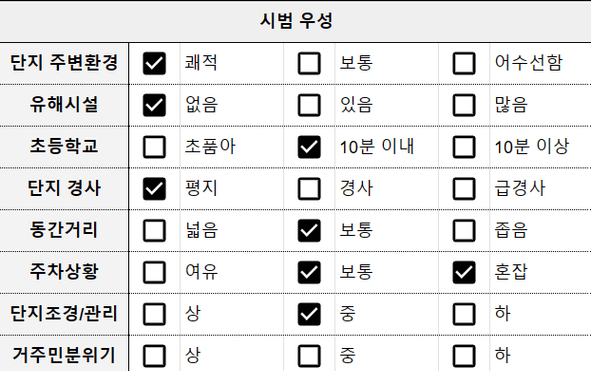Uncheck 혼잡 in 주차상황 row
This screenshot has height=371, width=591.
[x=464, y=272]
